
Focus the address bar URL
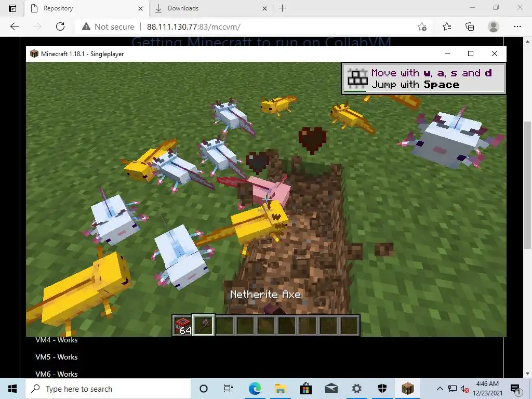pyautogui.click(x=193, y=27)
